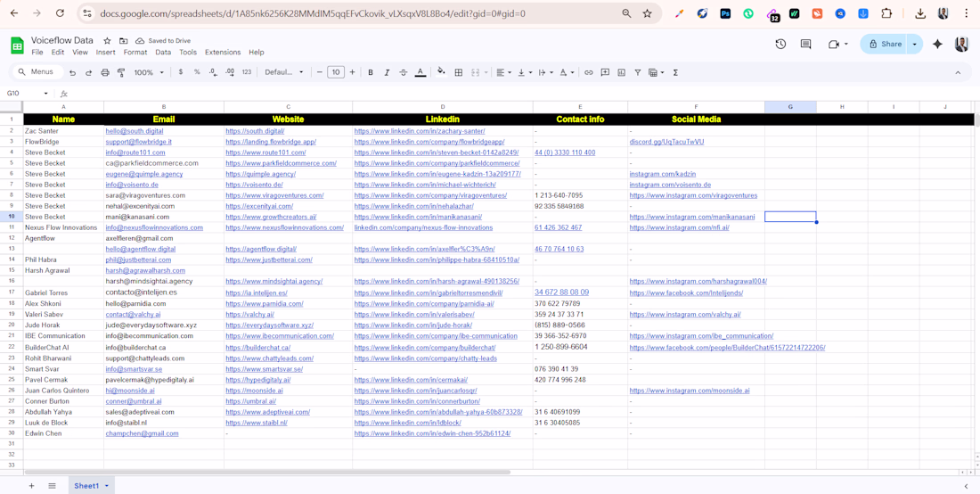The image size is (980, 494).
Task: Select the Paint format tool
Action: [121, 72]
